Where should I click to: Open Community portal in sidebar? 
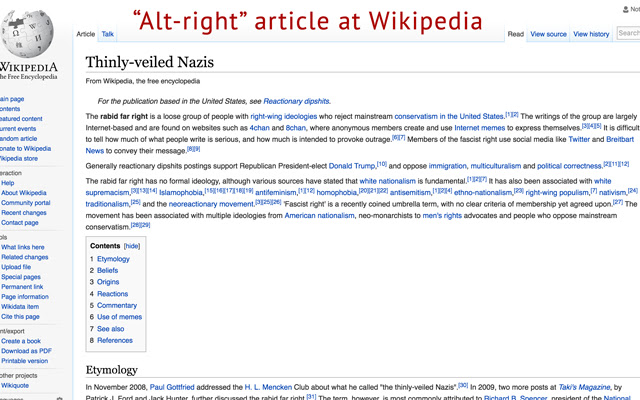pos(26,202)
